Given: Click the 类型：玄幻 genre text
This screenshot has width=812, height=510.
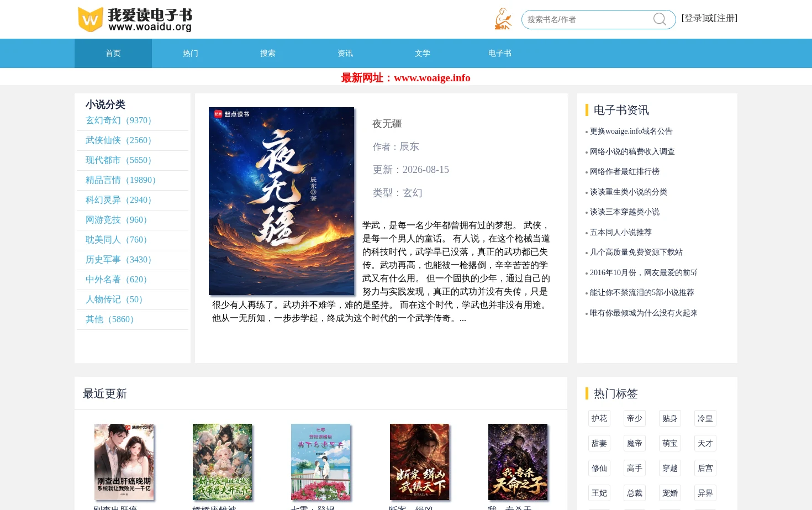Looking at the screenshot, I should pos(397,193).
